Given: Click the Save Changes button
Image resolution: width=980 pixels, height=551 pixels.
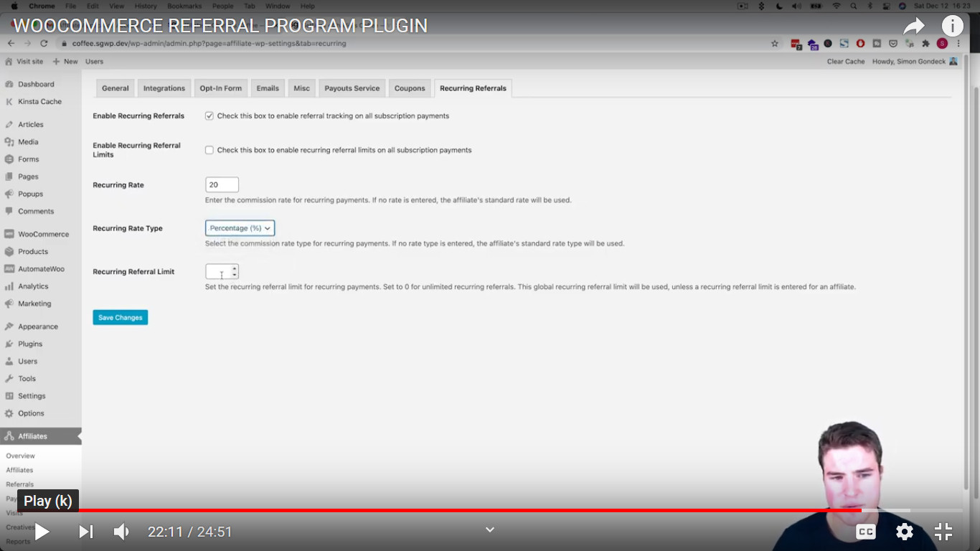Looking at the screenshot, I should coord(120,317).
